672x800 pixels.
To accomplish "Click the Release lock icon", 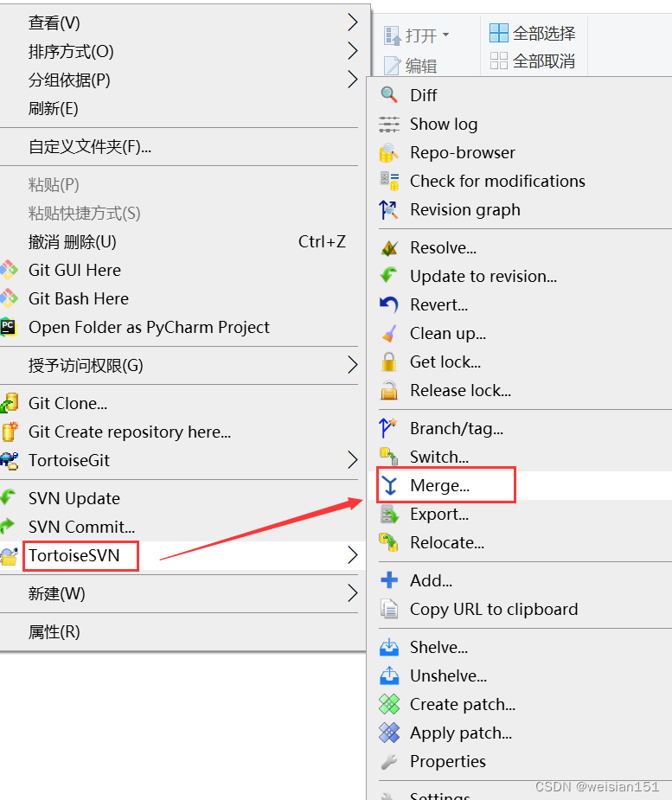I will (389, 390).
